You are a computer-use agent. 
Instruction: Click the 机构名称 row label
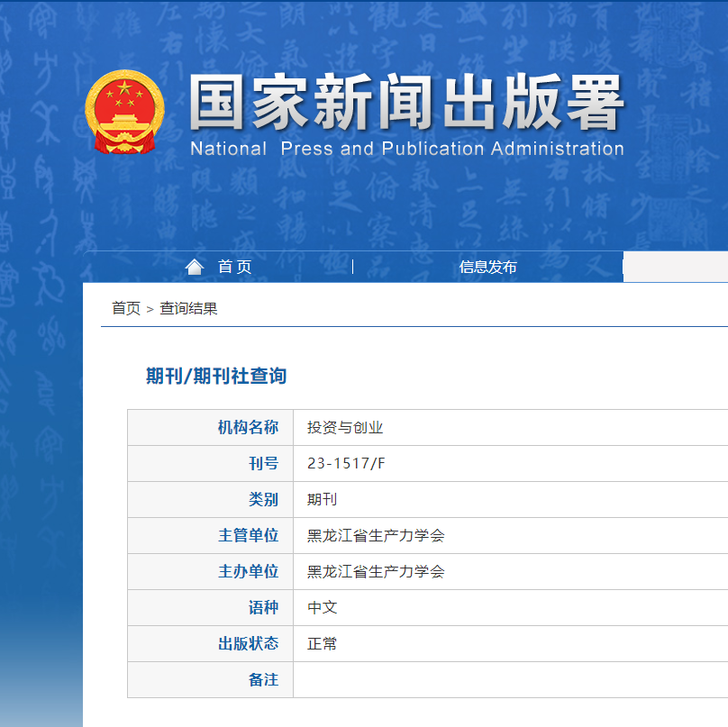[248, 428]
